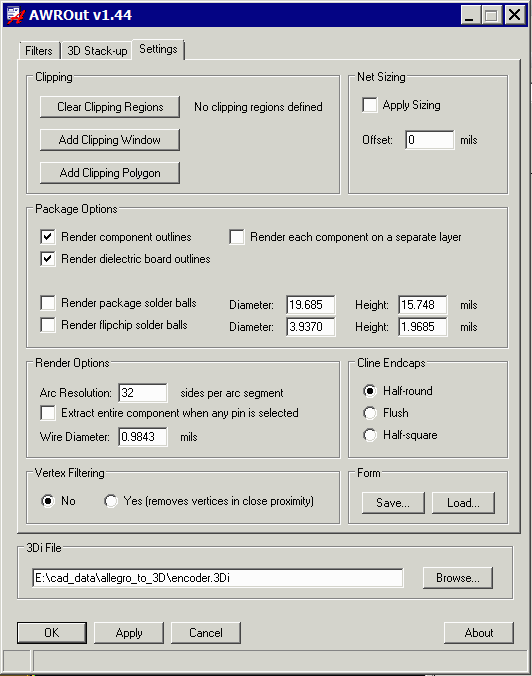Click the Wire Diameter field

click(x=143, y=437)
